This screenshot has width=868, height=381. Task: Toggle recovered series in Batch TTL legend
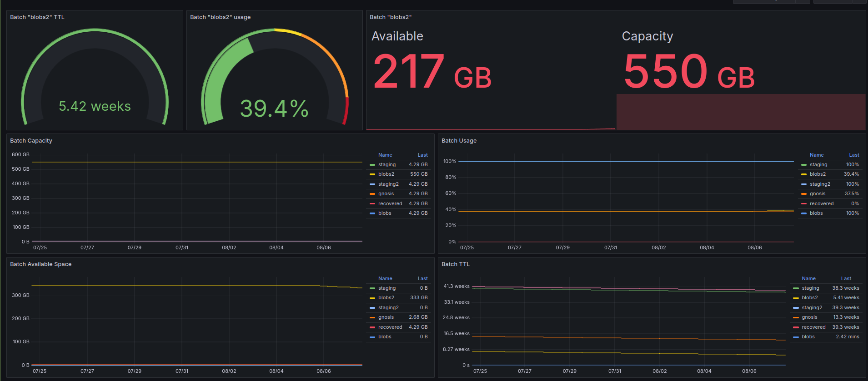[814, 327]
